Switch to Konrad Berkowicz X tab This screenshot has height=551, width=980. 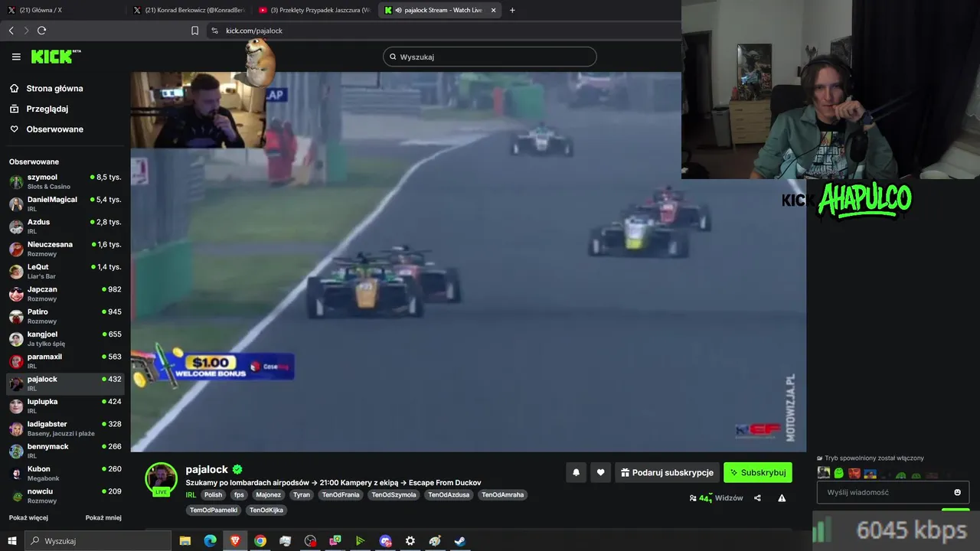click(x=188, y=10)
